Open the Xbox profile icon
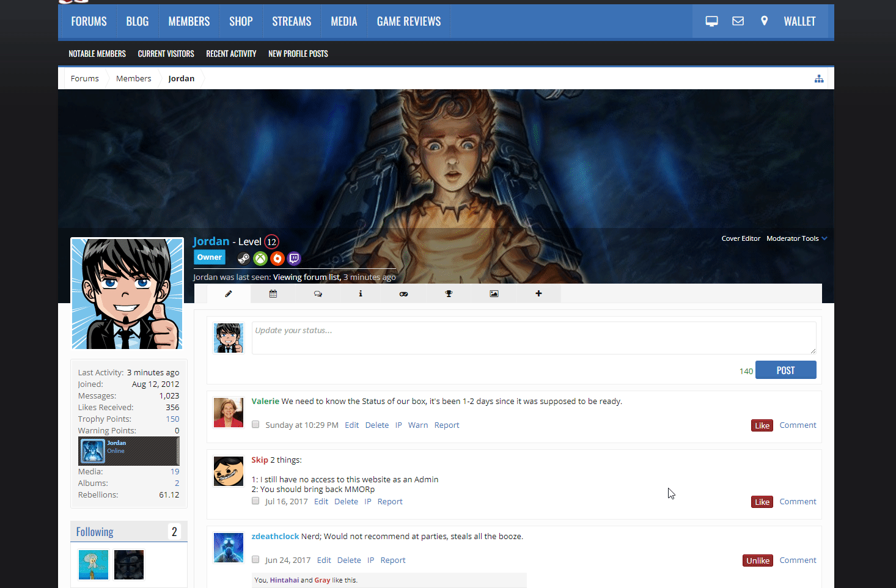This screenshot has width=896, height=588. 260,259
